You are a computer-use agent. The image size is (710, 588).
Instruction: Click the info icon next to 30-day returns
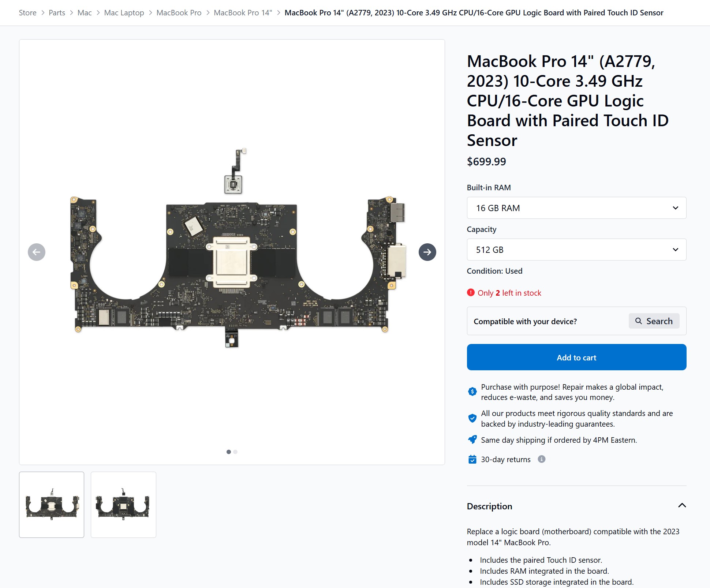click(x=541, y=459)
